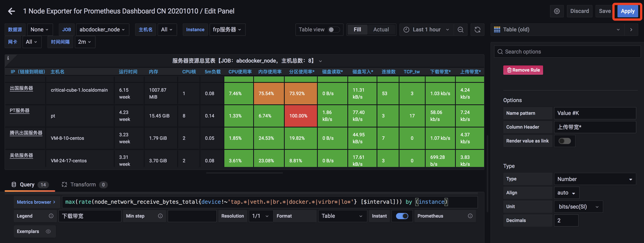
Task: Open the Table (old) visualization picker
Action: [557, 30]
